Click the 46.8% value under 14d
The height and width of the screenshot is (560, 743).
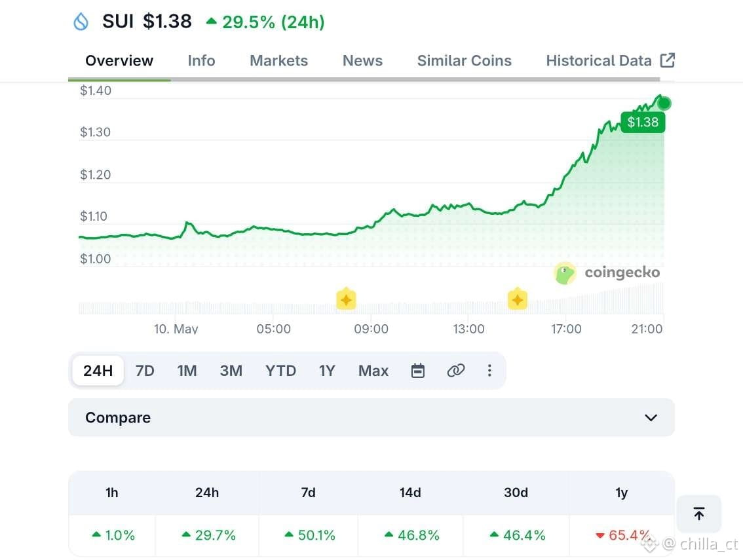click(411, 535)
